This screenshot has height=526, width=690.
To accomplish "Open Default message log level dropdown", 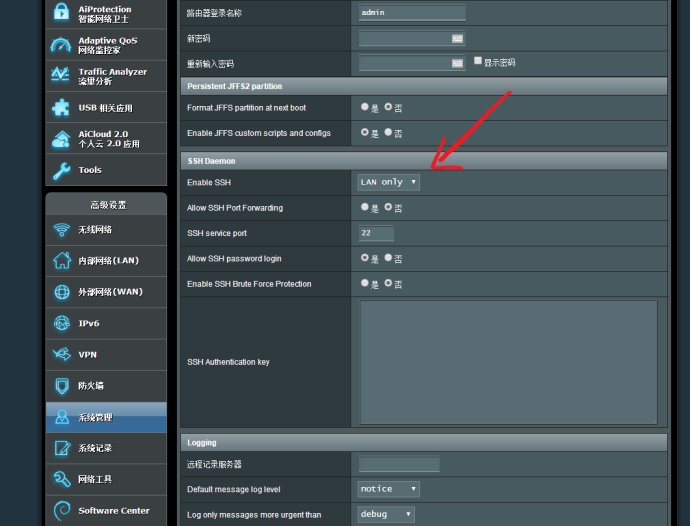I will pyautogui.click(x=389, y=489).
